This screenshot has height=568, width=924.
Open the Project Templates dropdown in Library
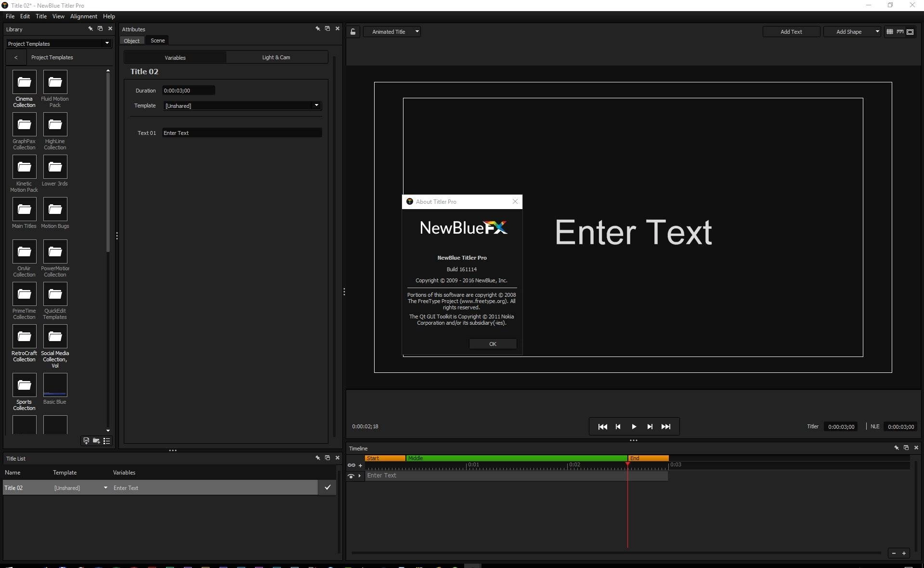59,43
